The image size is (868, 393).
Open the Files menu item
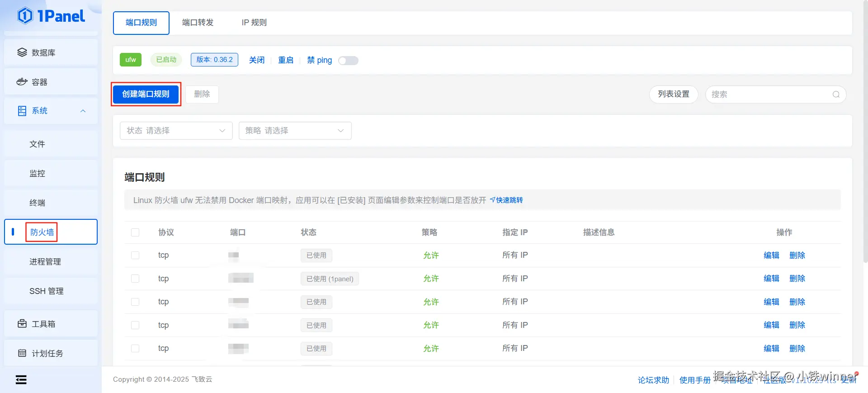point(51,144)
